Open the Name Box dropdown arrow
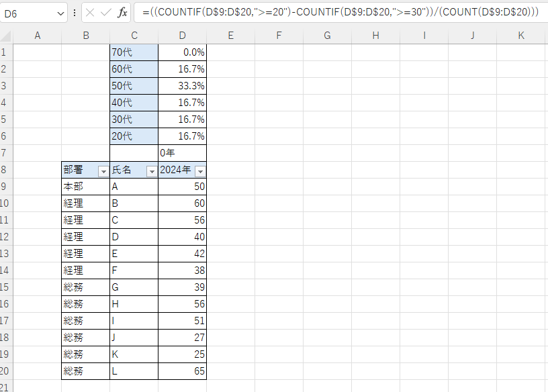Viewport: 548px width, 392px height. (x=60, y=13)
